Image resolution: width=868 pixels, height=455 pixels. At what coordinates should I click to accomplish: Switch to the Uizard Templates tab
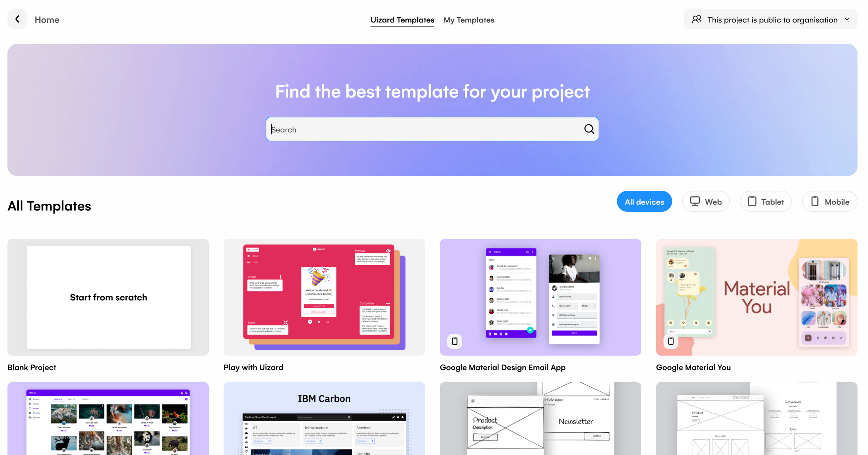(x=402, y=19)
